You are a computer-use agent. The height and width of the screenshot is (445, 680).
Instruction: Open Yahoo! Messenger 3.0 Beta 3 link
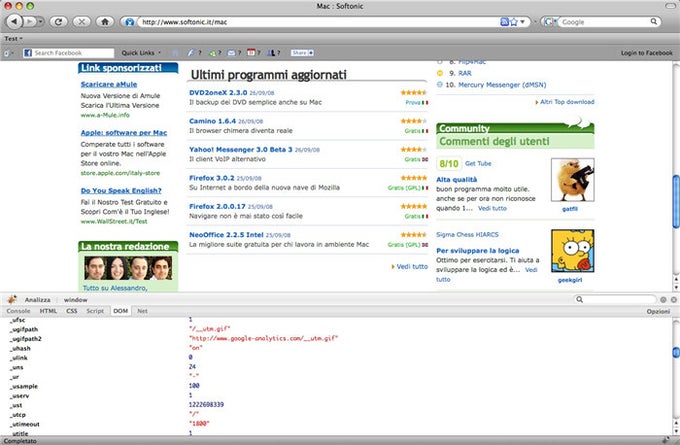click(x=241, y=149)
